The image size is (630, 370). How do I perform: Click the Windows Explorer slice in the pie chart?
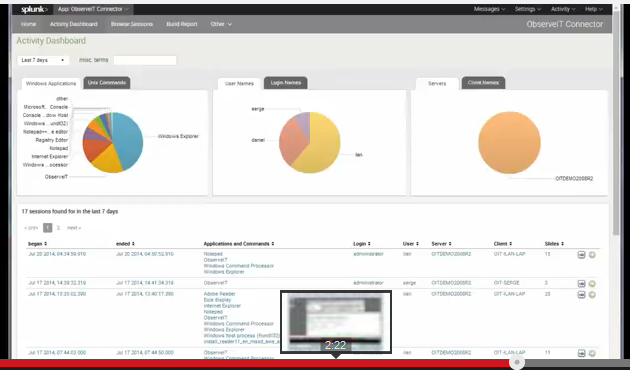point(129,139)
